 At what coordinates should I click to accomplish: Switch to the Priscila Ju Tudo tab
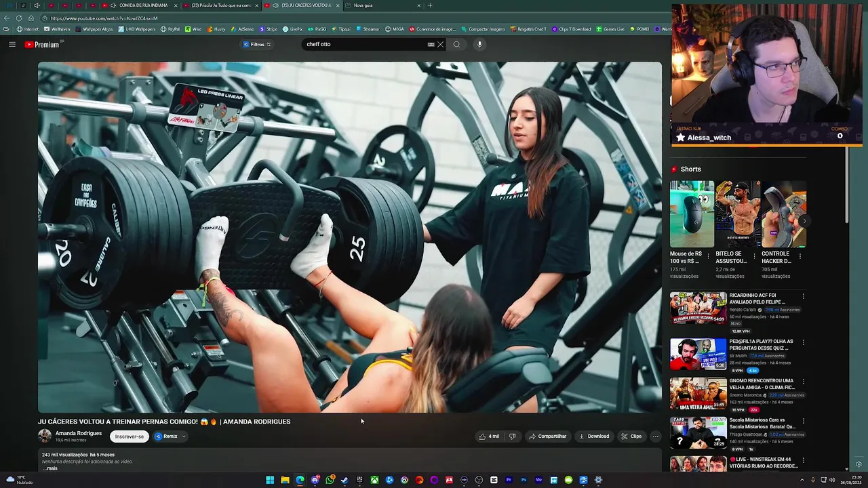tap(221, 5)
